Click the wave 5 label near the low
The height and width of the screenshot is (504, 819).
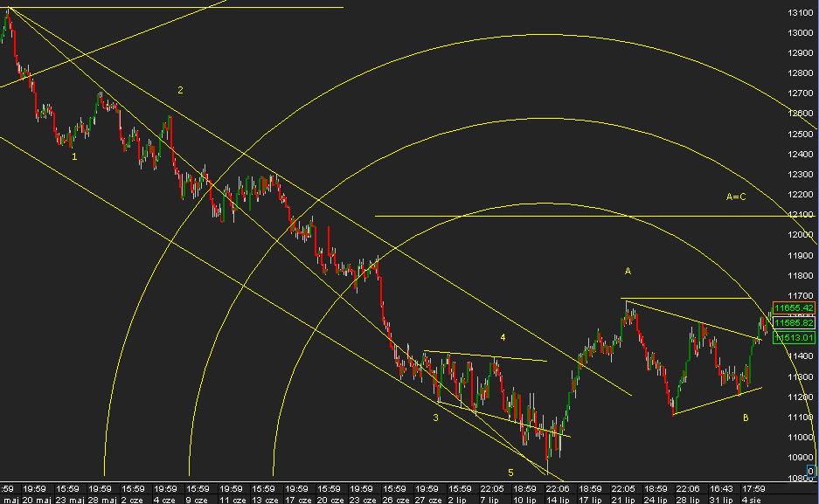tap(510, 473)
